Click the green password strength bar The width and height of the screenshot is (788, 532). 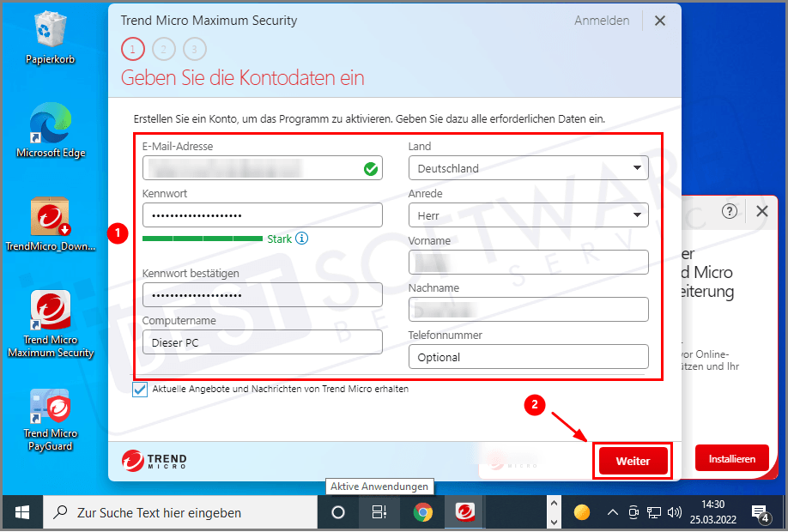[203, 238]
